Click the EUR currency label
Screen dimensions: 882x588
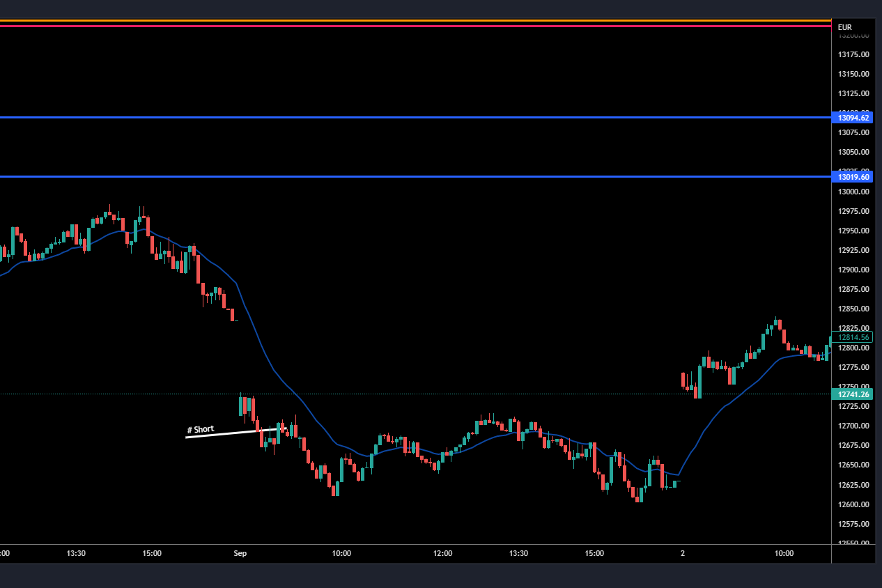[844, 28]
